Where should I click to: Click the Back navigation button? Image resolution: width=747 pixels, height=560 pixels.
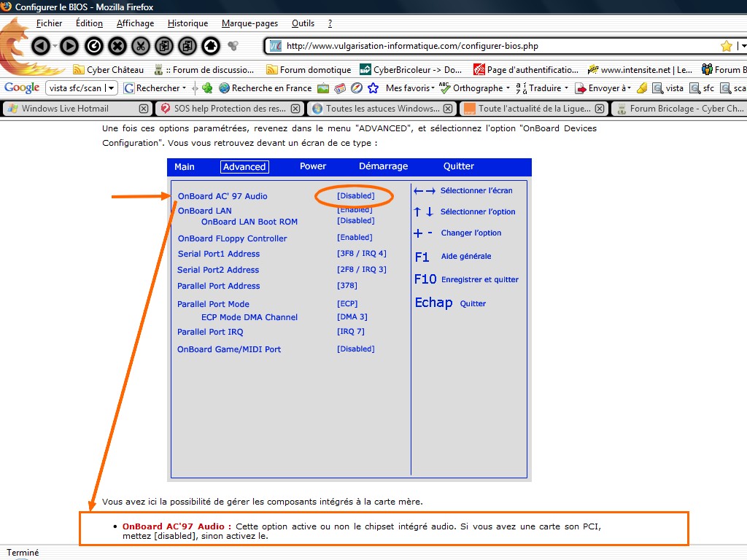[40, 47]
